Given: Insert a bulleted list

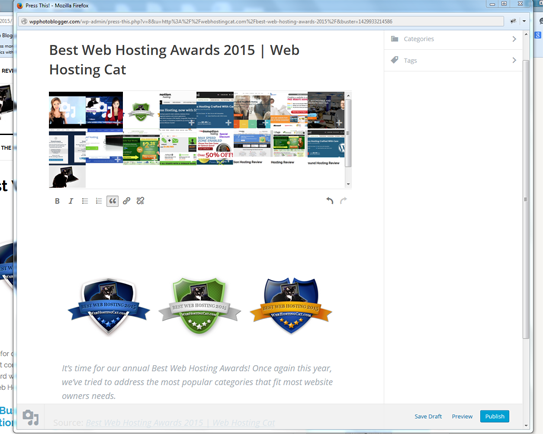Looking at the screenshot, I should click(x=85, y=201).
